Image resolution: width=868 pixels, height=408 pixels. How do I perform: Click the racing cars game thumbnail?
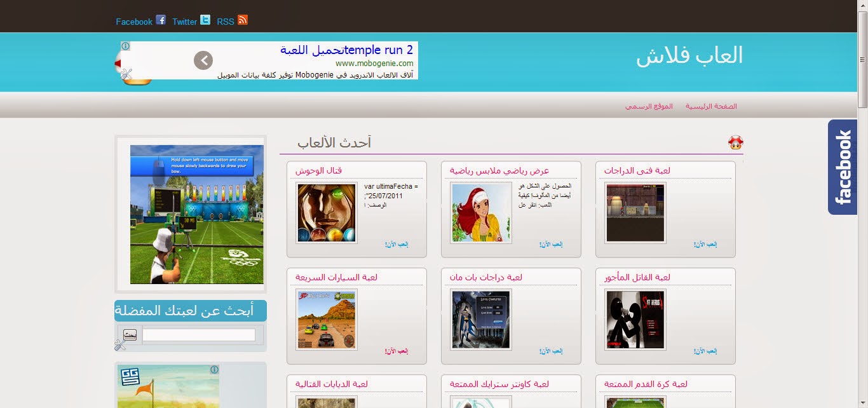[327, 320]
